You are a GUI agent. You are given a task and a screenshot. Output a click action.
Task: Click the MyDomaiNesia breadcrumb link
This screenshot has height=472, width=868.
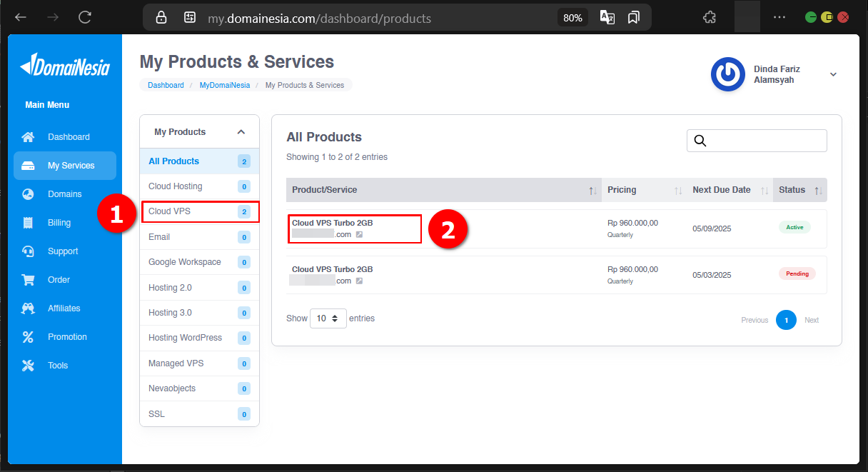pos(225,85)
